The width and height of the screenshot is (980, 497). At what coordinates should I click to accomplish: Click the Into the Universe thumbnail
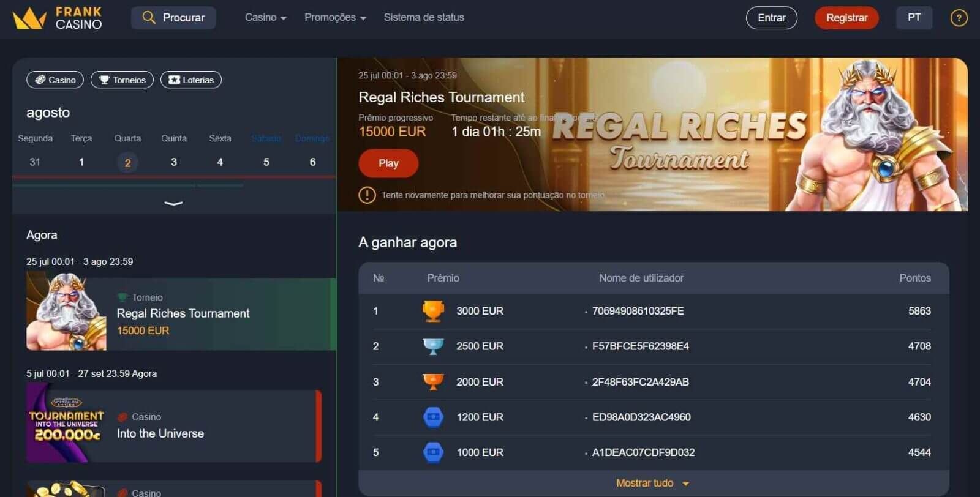66,422
